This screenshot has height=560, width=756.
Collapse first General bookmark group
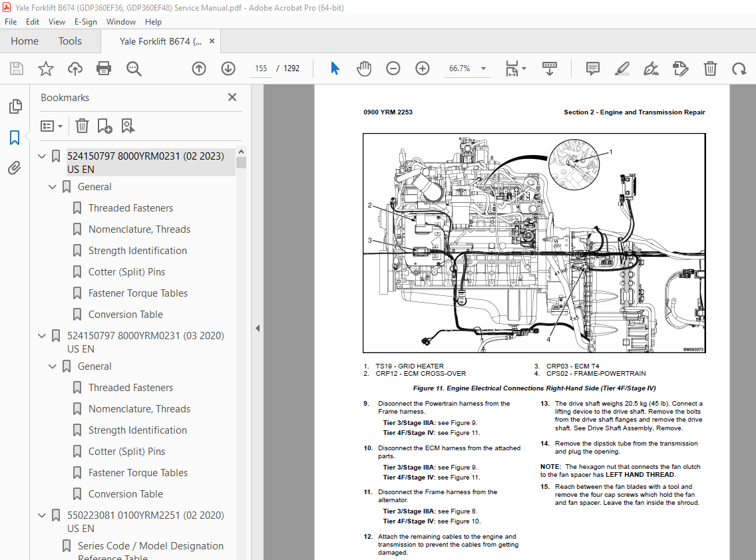[x=53, y=187]
